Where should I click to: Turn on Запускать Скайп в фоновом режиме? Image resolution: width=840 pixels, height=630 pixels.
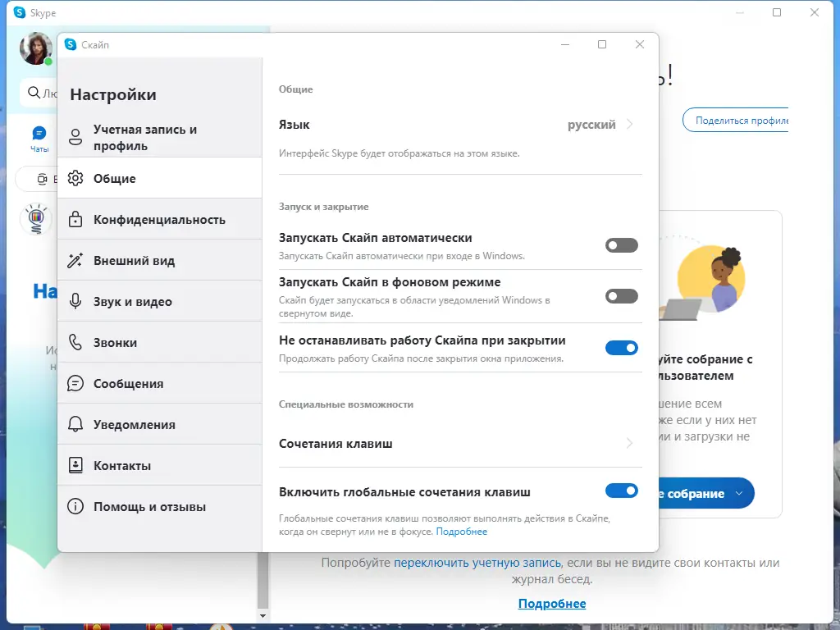[621, 296]
